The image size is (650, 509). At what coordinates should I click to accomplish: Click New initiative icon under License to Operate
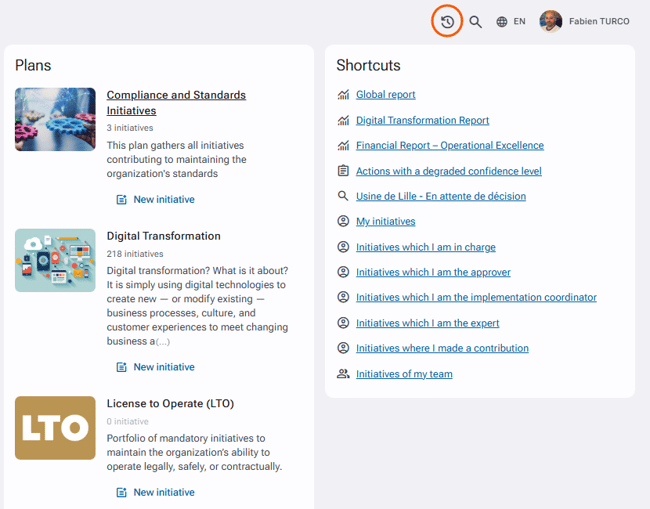click(x=121, y=492)
